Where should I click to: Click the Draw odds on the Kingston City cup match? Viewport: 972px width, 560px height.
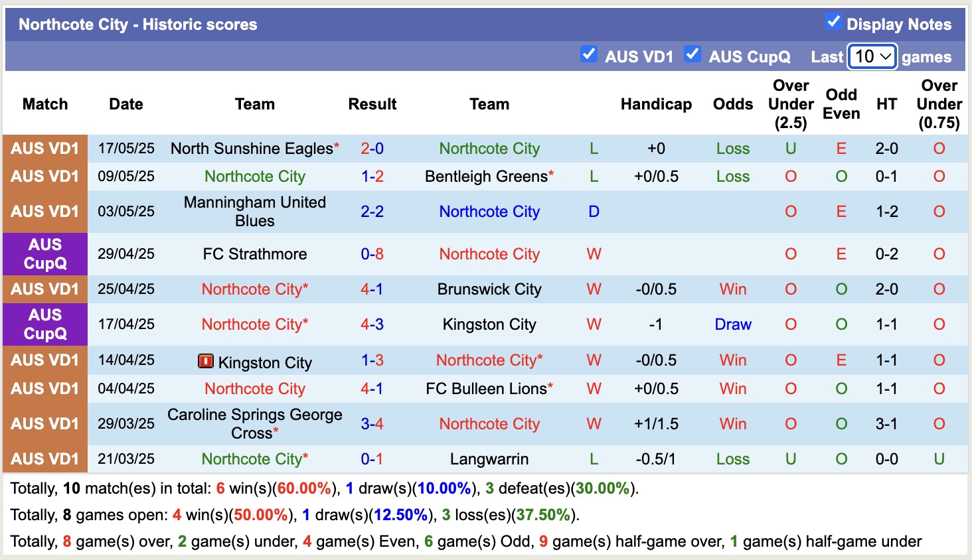click(x=732, y=324)
